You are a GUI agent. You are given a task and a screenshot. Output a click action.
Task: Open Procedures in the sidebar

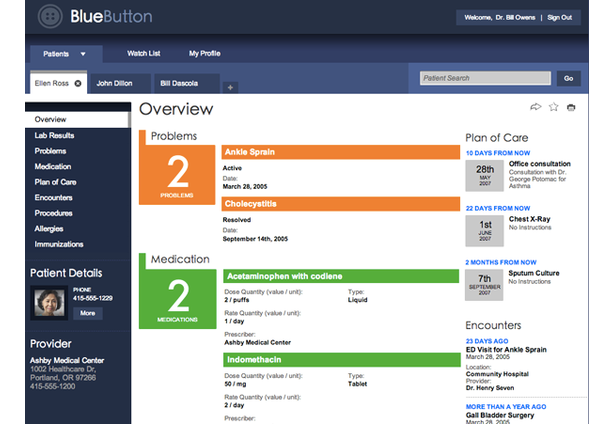pyautogui.click(x=53, y=213)
